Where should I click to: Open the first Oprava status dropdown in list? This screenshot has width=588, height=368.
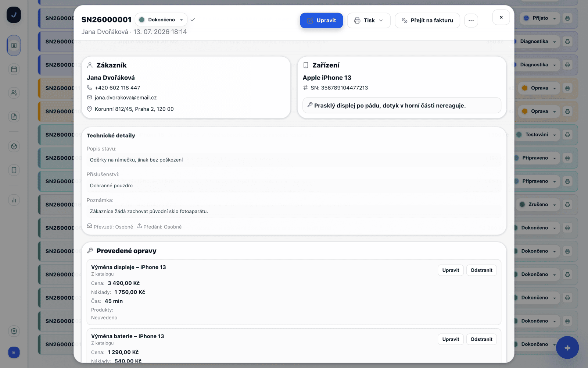click(x=539, y=88)
